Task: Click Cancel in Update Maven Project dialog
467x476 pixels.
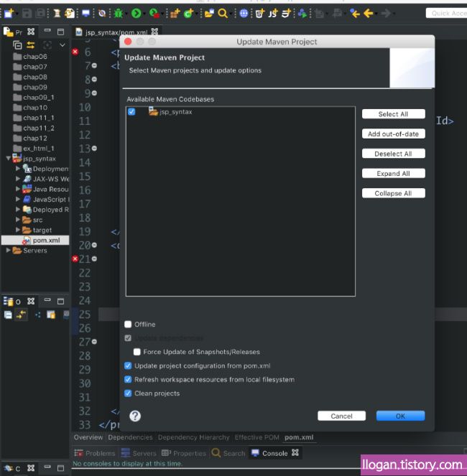Action: tap(341, 416)
